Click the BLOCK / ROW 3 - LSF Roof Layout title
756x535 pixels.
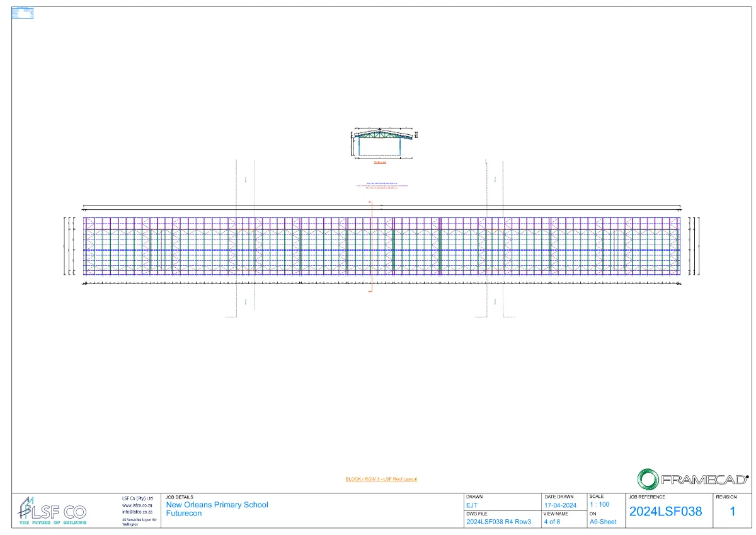tap(381, 479)
